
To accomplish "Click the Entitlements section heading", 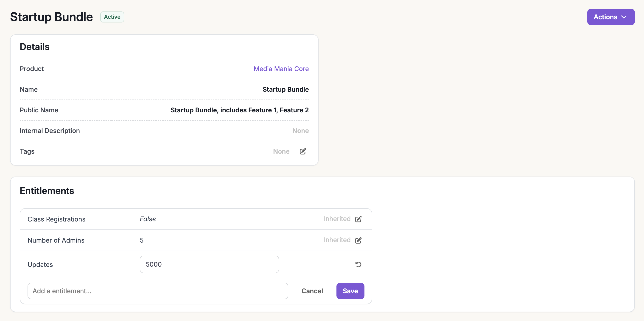I will (x=47, y=191).
